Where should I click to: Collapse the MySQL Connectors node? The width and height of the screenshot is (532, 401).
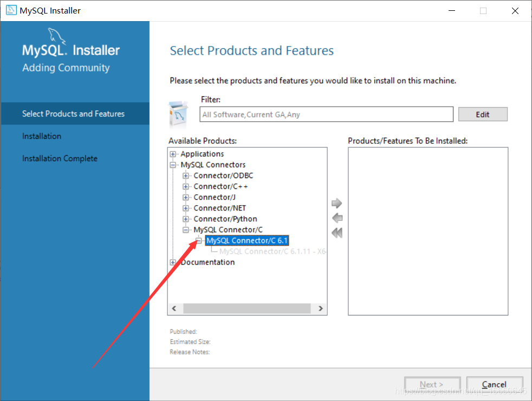[173, 165]
